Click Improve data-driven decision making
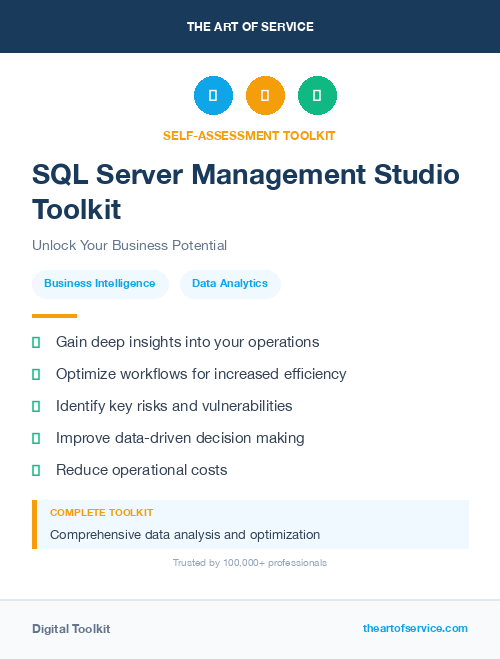 pyautogui.click(x=180, y=438)
